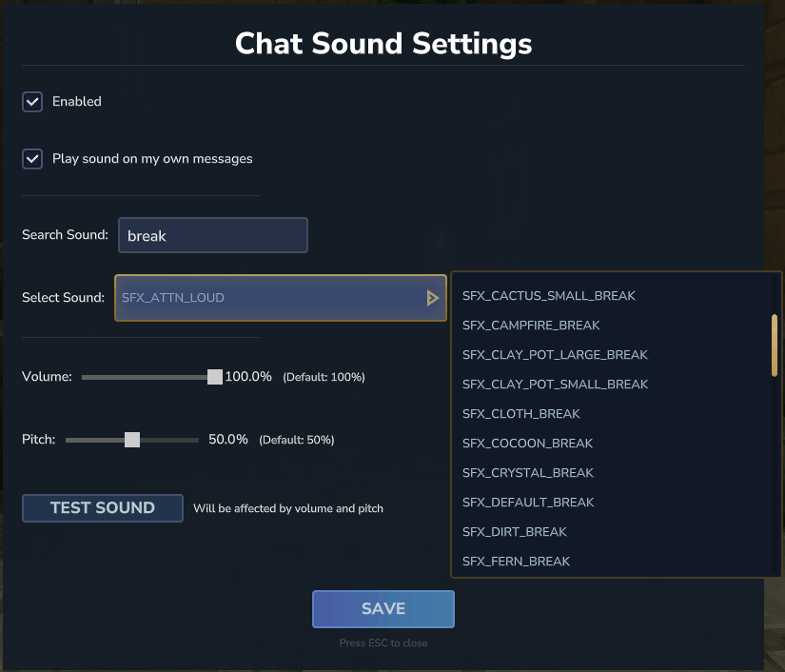Toggle Play sound on my own messages
Viewport: 785px width, 672px height.
pos(32,159)
